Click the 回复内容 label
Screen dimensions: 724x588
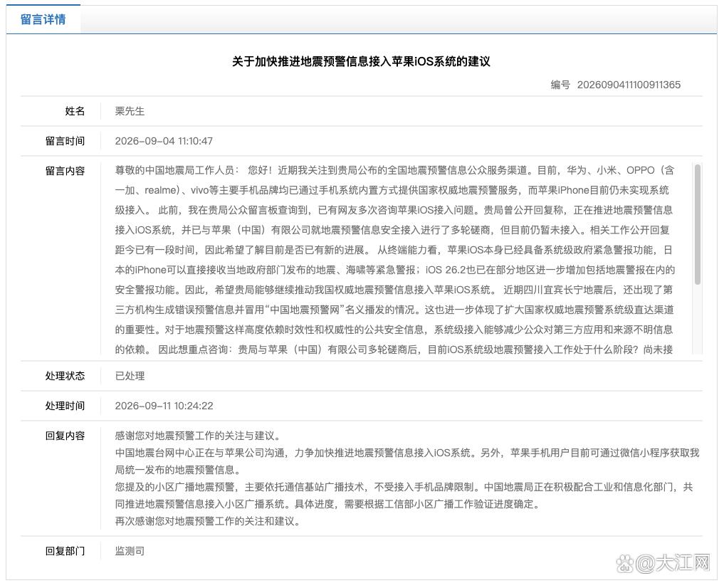point(65,436)
